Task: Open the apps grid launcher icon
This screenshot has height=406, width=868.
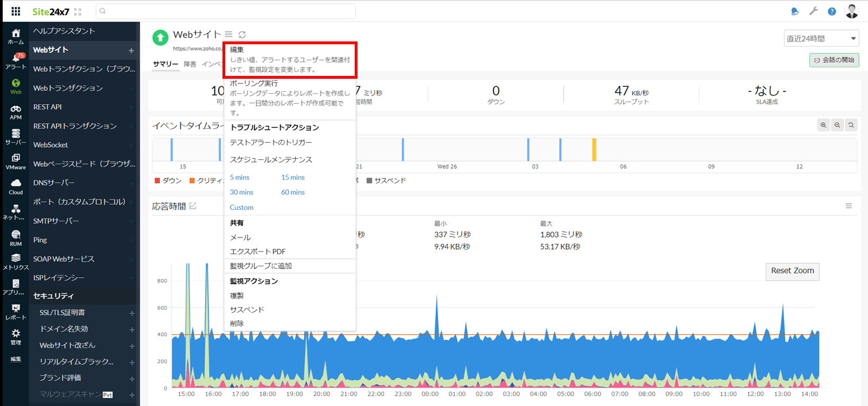Action: 16,12
